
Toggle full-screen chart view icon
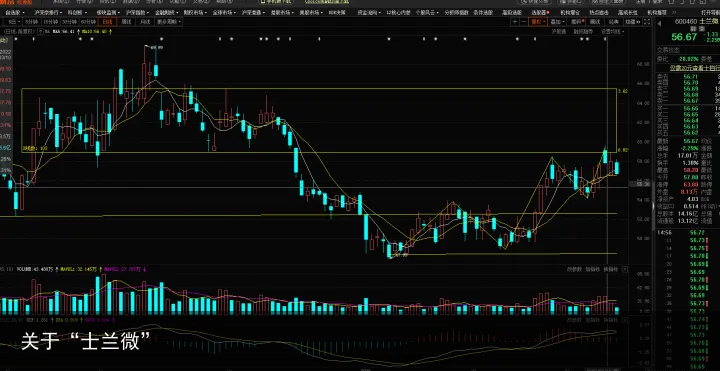[x=647, y=22]
